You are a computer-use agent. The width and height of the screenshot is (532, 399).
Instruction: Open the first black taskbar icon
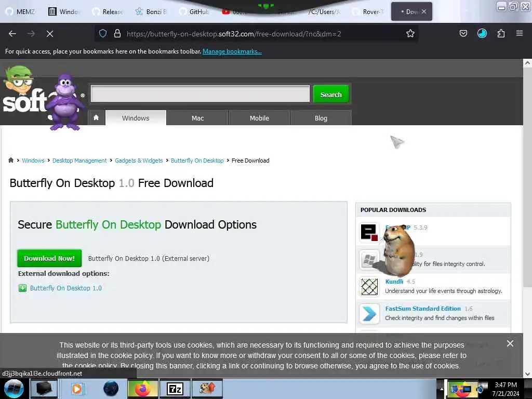point(44,389)
